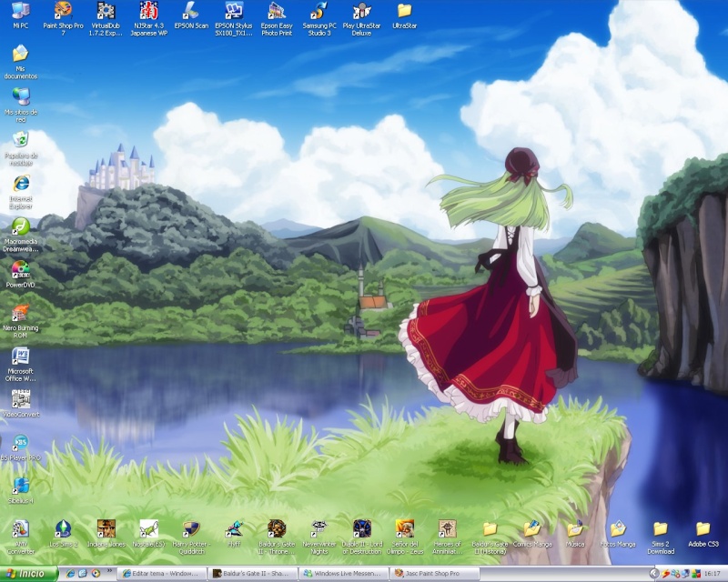Image resolution: width=728 pixels, height=582 pixels.
Task: Select the VideoConvert desktop icon
Action: [x=20, y=404]
